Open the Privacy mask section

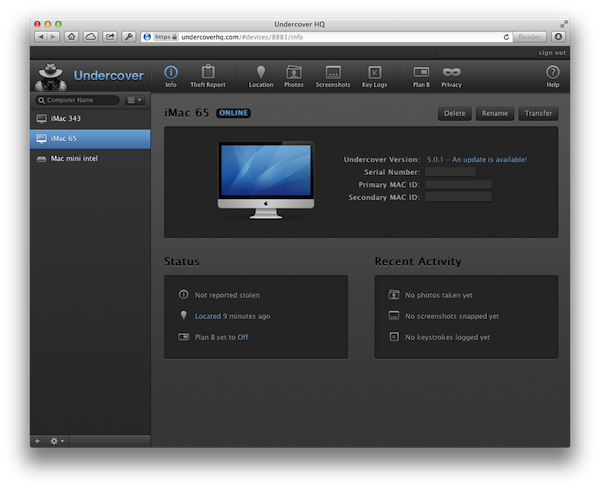pyautogui.click(x=452, y=76)
